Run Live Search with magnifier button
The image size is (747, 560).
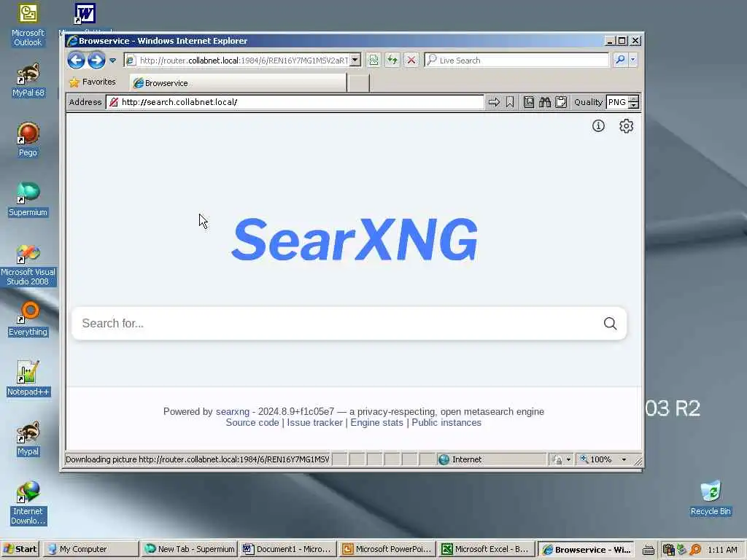pos(620,60)
